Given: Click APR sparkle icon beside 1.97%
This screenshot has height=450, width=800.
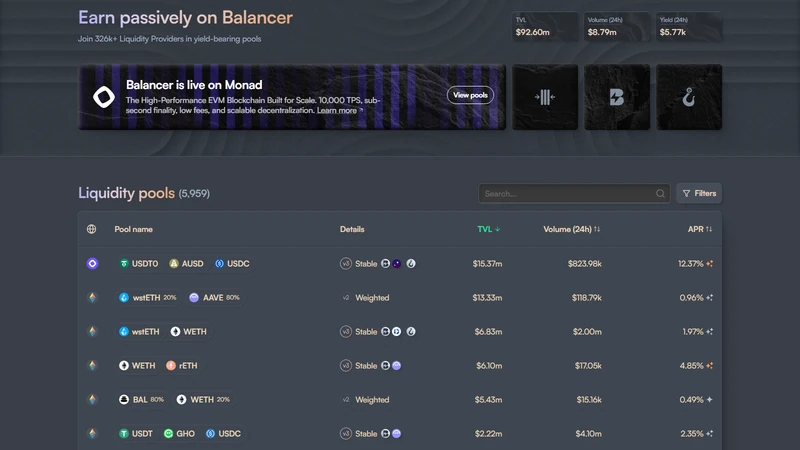Looking at the screenshot, I should pos(709,332).
